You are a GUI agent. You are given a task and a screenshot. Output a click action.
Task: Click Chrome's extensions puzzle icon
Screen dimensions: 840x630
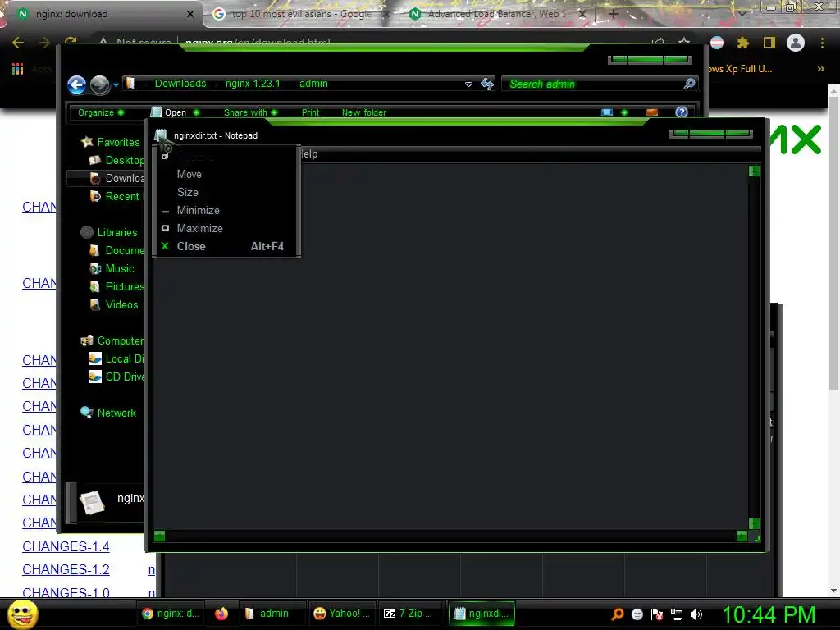[x=742, y=43]
